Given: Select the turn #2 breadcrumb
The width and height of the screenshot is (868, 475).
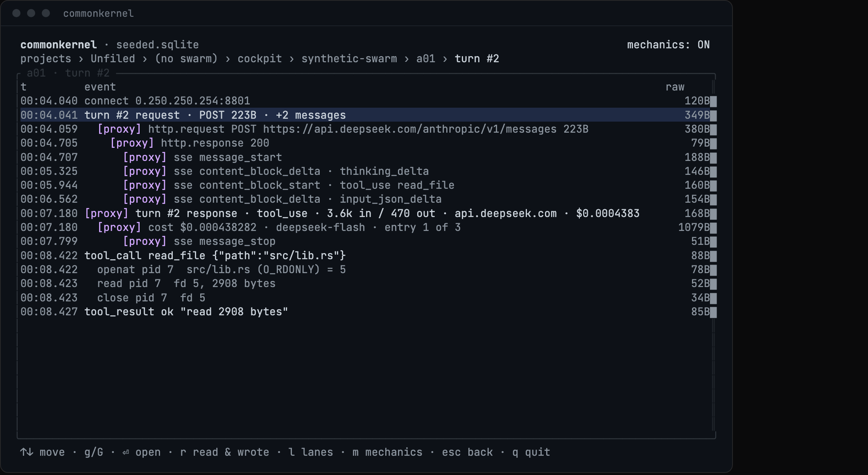Looking at the screenshot, I should pos(477,59).
